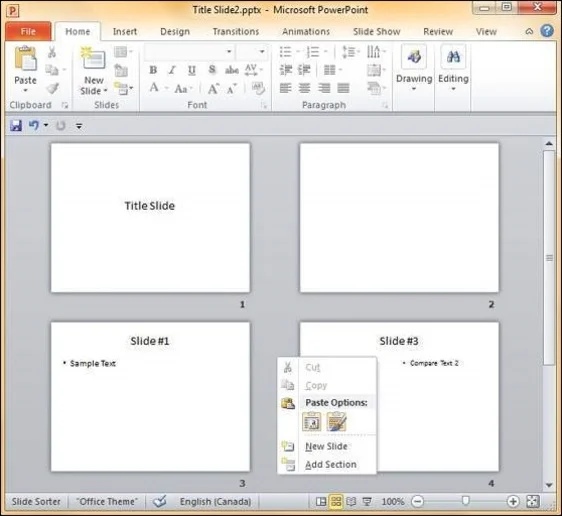Click the Undo arrow icon
Image resolution: width=562 pixels, height=516 pixels.
[x=34, y=125]
